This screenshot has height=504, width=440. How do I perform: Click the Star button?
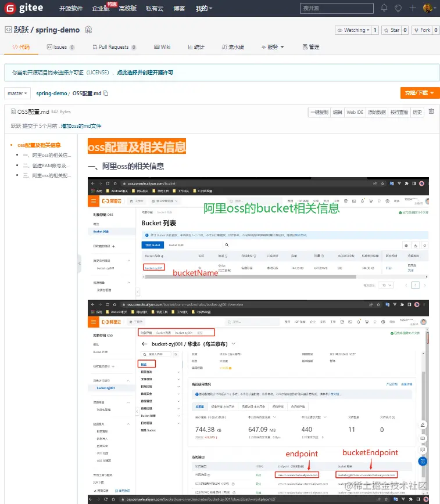point(391,30)
